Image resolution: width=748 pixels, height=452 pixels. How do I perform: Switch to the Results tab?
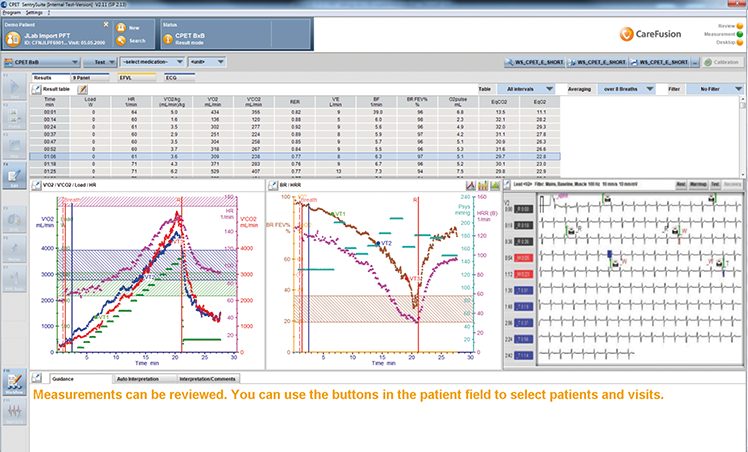pos(50,78)
